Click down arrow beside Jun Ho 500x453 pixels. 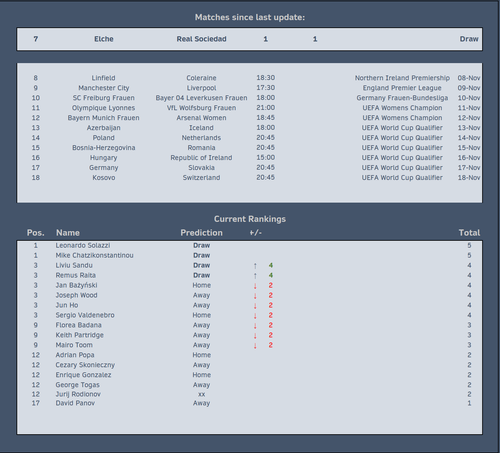[255, 306]
